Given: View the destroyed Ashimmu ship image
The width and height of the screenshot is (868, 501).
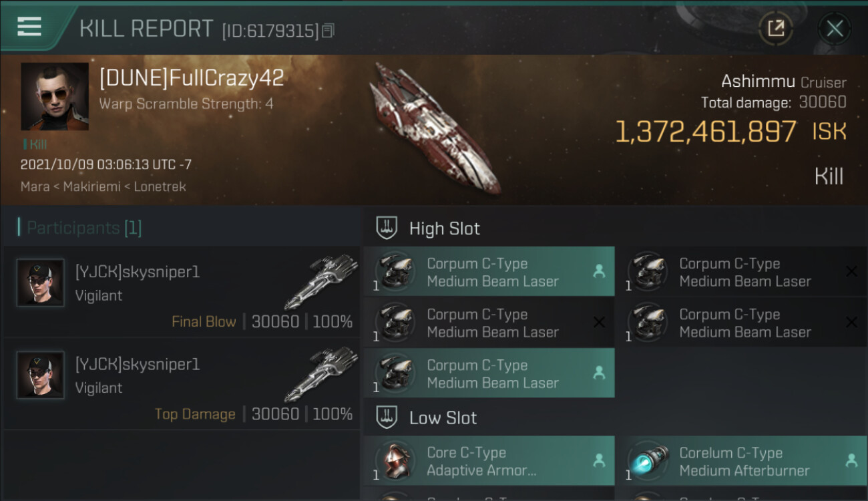Looking at the screenshot, I should coord(435,127).
